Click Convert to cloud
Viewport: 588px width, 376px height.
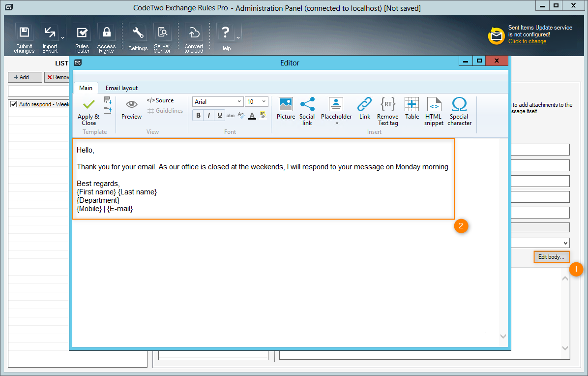(194, 38)
